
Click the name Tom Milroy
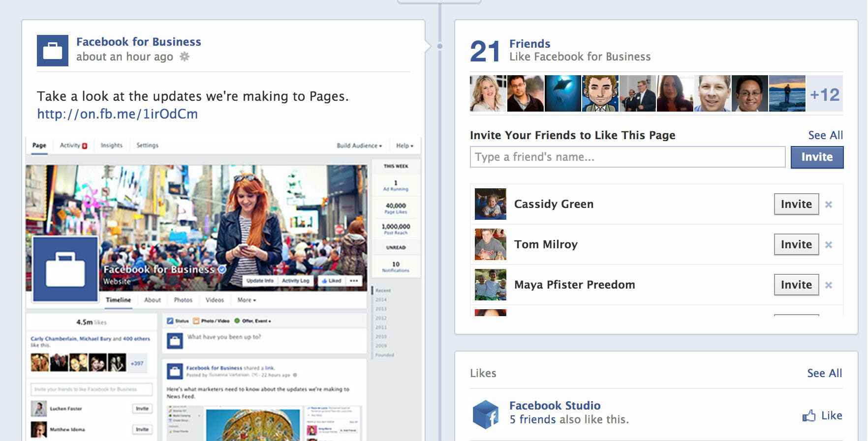click(546, 244)
